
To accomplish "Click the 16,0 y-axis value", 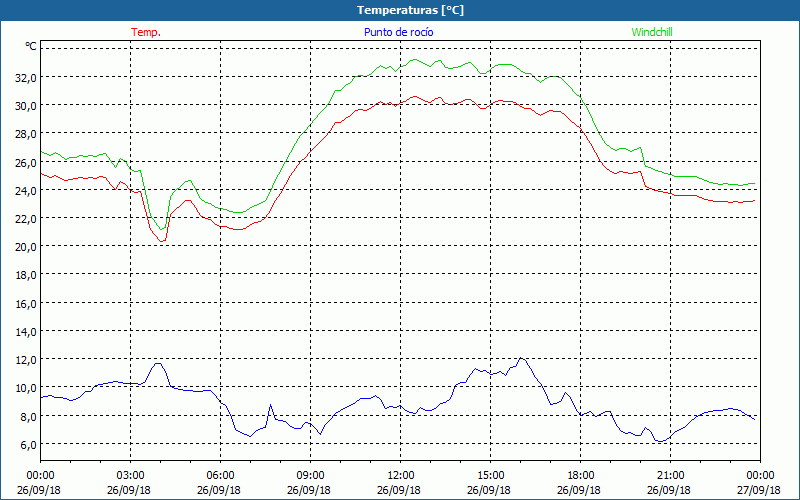I will (26, 303).
